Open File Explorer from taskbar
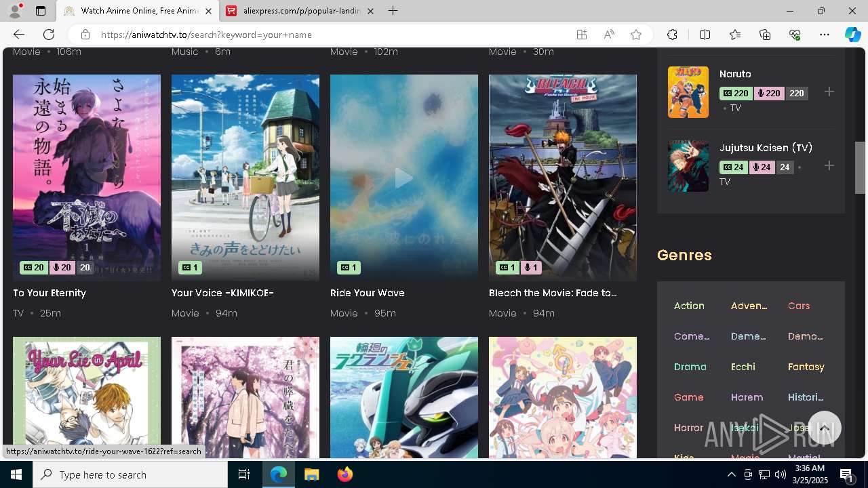The image size is (868, 488). (x=311, y=474)
